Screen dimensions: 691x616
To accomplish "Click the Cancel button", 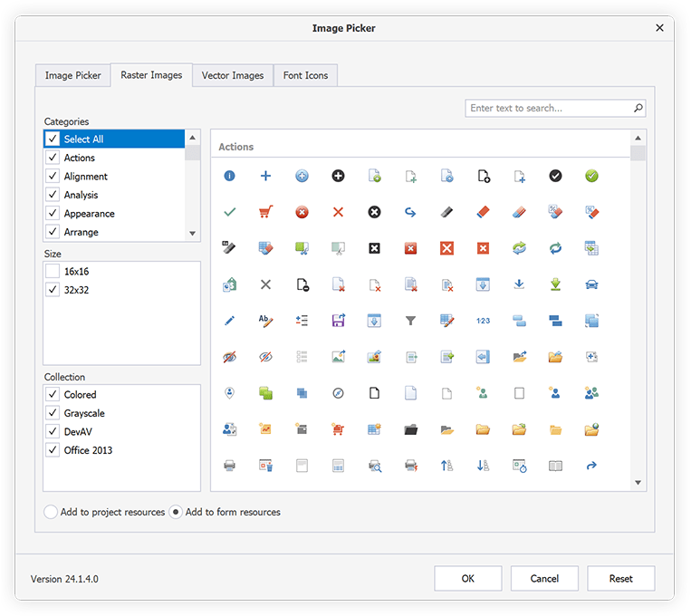I will point(544,578).
